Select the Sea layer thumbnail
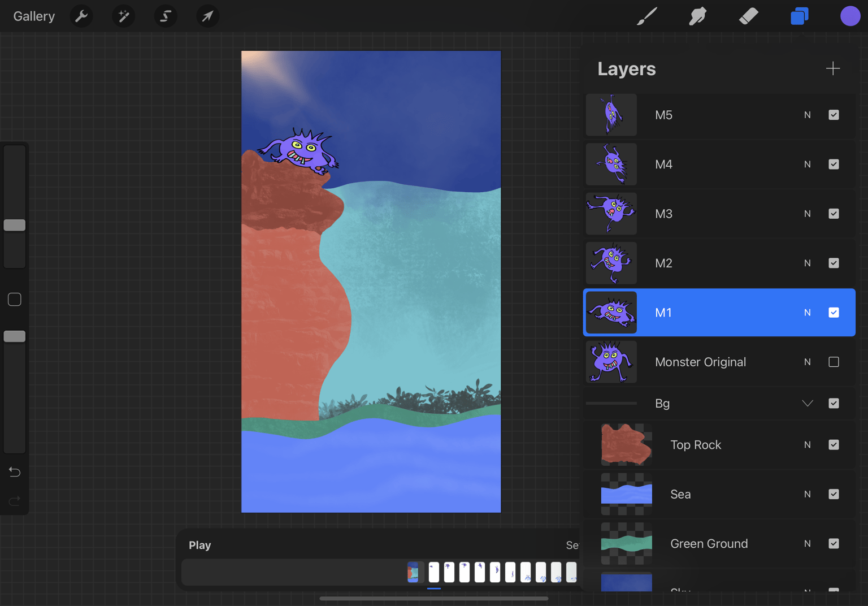 (627, 494)
